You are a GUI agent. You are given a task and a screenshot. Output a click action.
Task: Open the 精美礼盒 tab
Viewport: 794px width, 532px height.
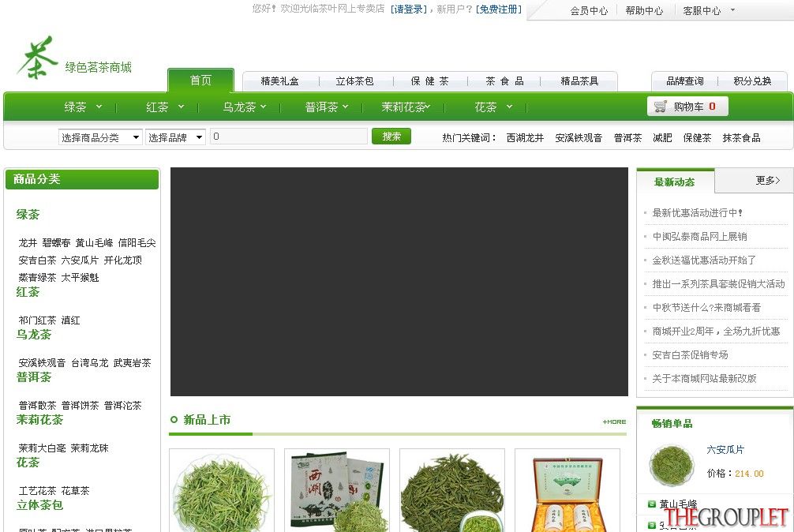pos(279,81)
